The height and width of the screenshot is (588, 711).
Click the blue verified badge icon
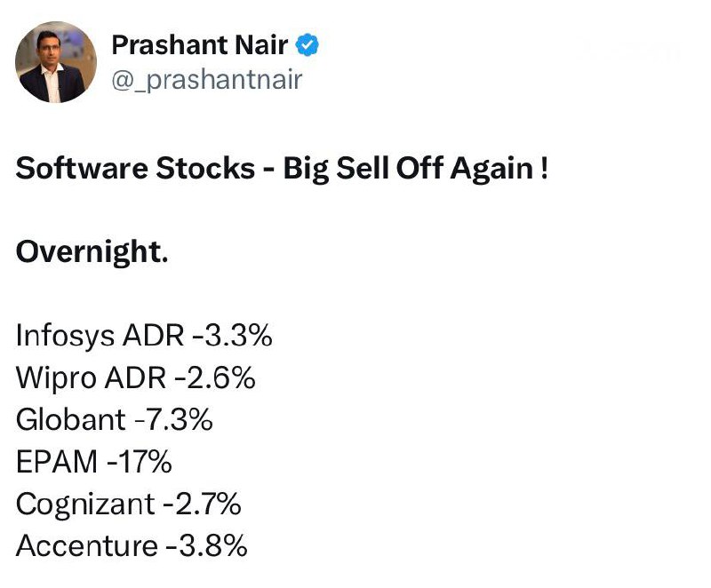click(x=308, y=44)
